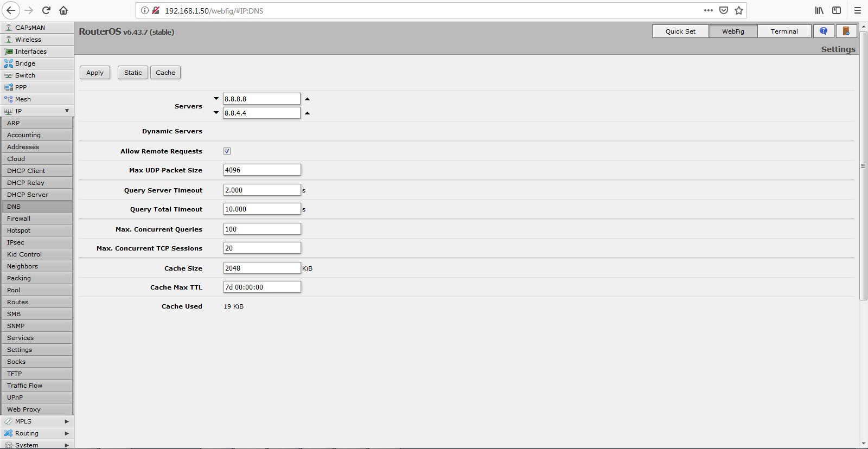Edit the 8.8.8.8 server field
This screenshot has width=868, height=449.
261,99
